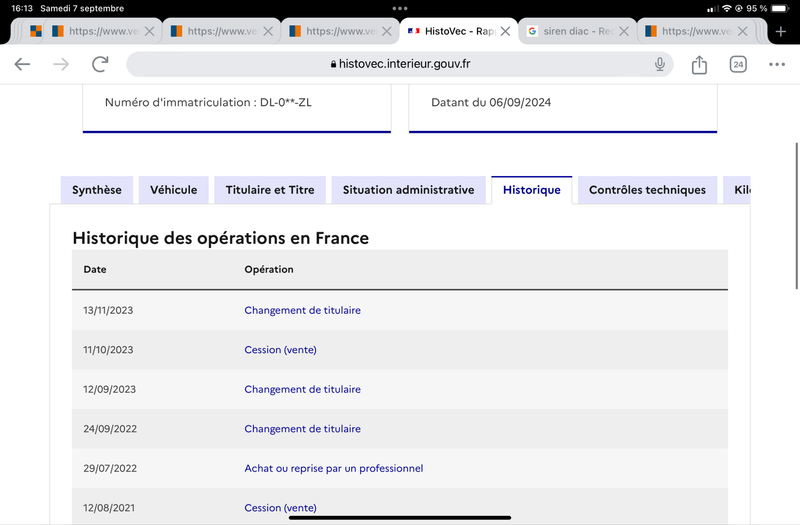Select the histovec.interieur.gouv.fr address field

(x=399, y=64)
